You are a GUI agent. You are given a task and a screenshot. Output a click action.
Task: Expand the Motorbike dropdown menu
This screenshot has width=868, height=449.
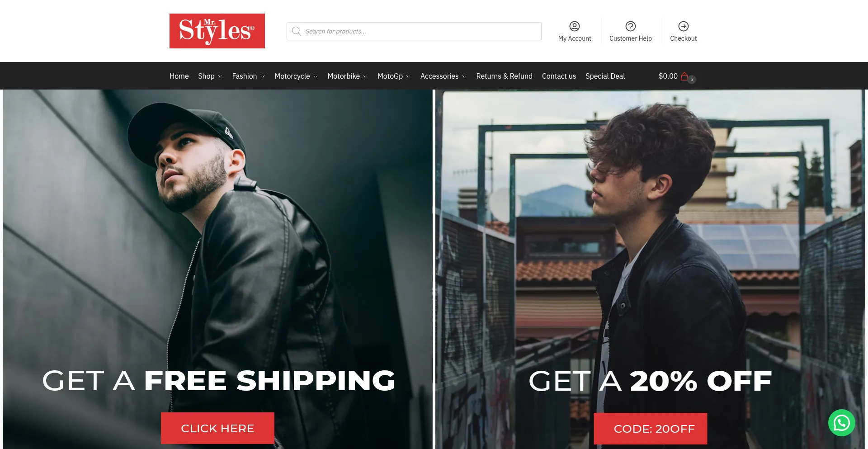click(x=348, y=76)
